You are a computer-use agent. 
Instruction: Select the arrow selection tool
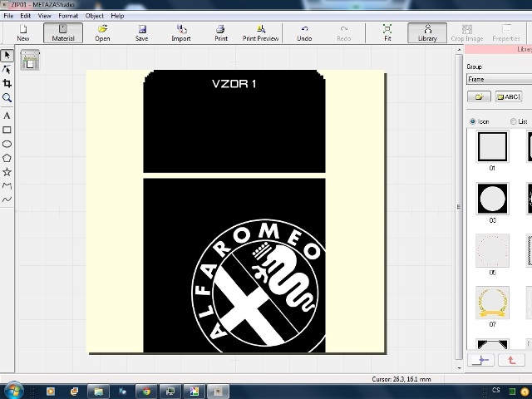[7, 56]
